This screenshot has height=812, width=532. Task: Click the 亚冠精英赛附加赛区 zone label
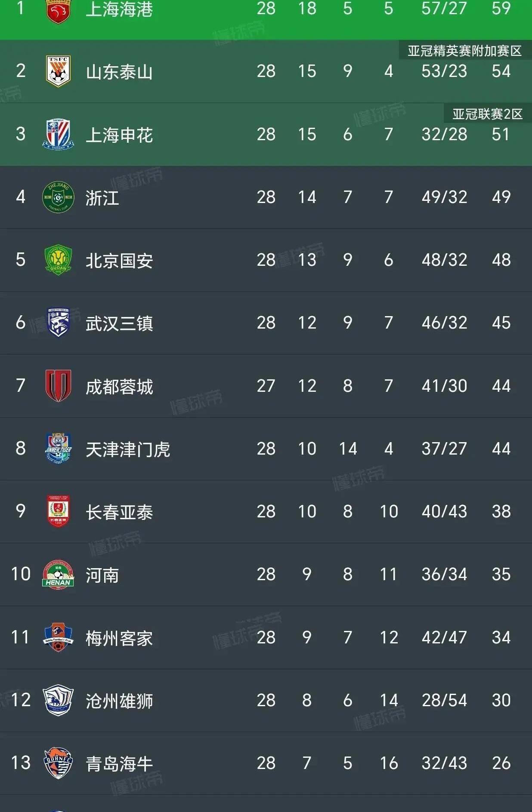[x=464, y=51]
